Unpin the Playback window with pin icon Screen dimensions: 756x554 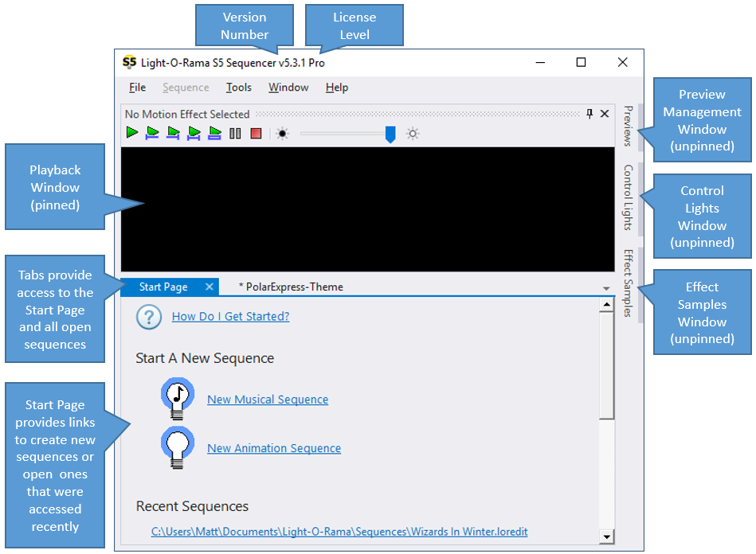coord(590,114)
